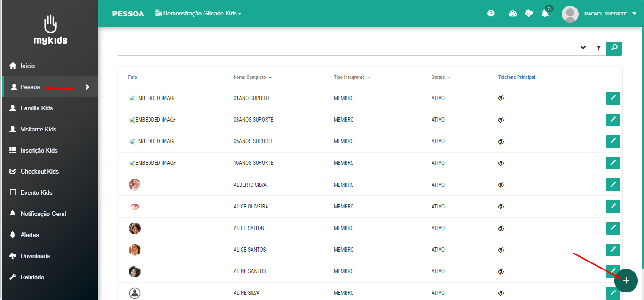Click the Foto column header
This screenshot has width=644, height=300.
pyautogui.click(x=133, y=77)
